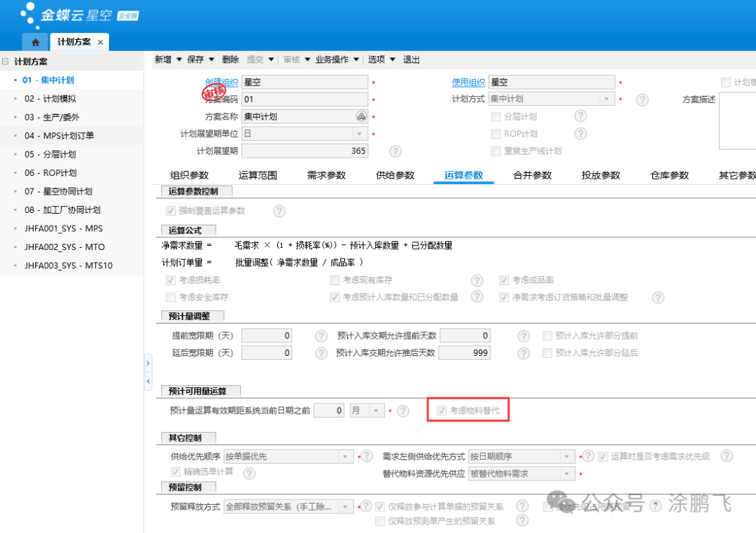Click help icon beside 计划展望期 field

click(x=395, y=151)
